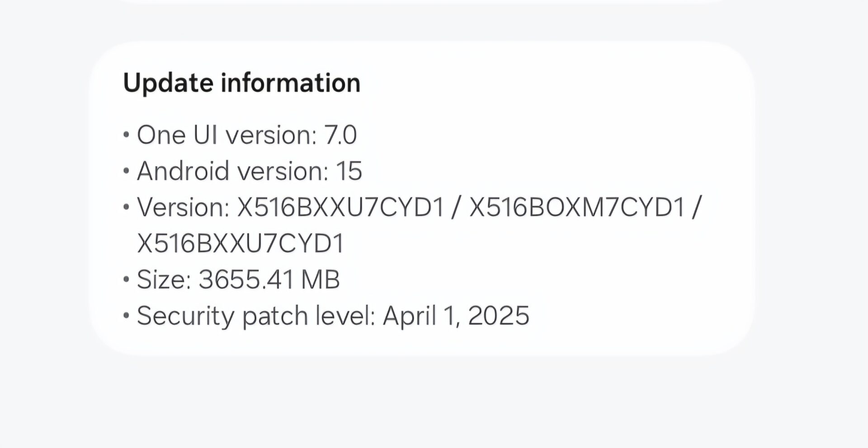Viewport: 868px width, 448px height.
Task: Click the "Android version" label
Action: tap(232, 171)
